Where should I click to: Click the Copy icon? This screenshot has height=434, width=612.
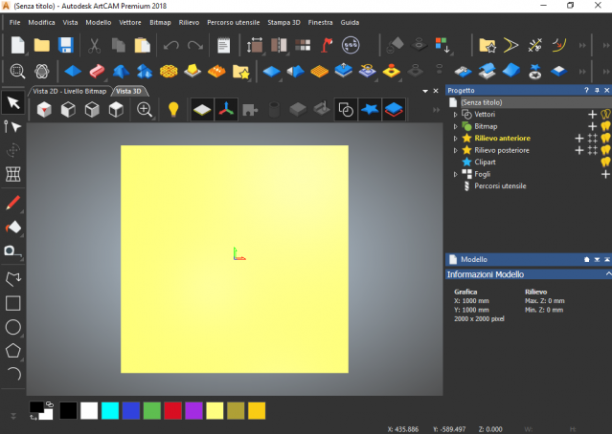pyautogui.click(x=118, y=45)
